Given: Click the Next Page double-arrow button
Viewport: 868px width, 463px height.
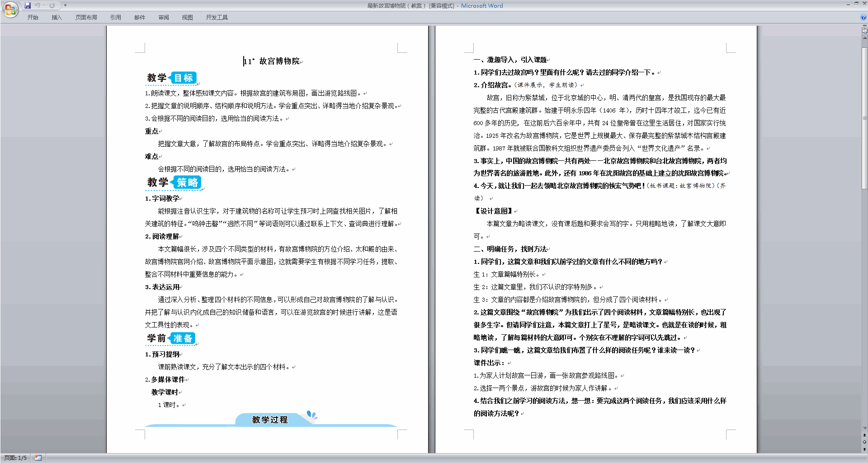Looking at the screenshot, I should tap(864, 449).
